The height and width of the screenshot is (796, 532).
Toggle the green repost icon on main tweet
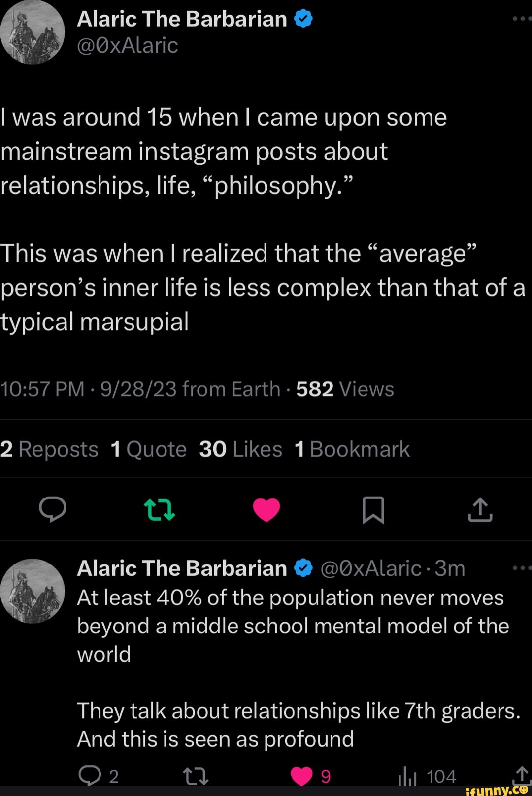pos(159,510)
